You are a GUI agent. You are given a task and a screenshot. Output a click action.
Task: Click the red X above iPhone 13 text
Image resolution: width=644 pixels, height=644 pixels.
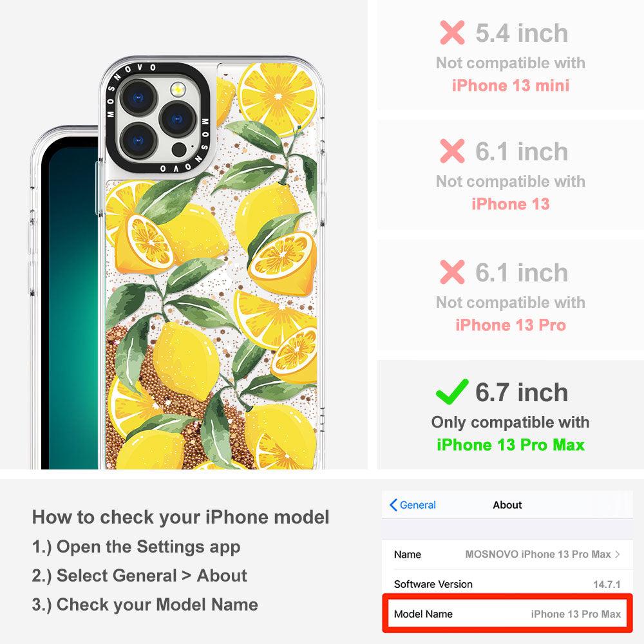[x=452, y=151]
